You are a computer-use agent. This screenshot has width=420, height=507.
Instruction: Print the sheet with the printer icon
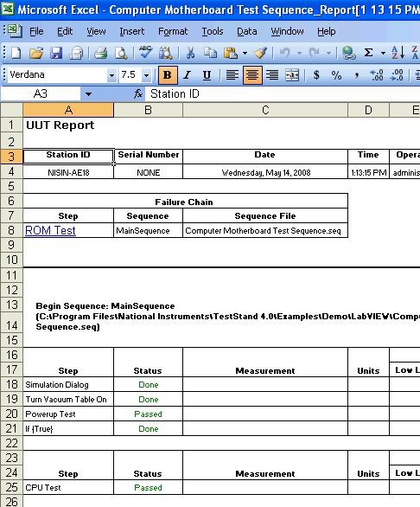tap(101, 53)
